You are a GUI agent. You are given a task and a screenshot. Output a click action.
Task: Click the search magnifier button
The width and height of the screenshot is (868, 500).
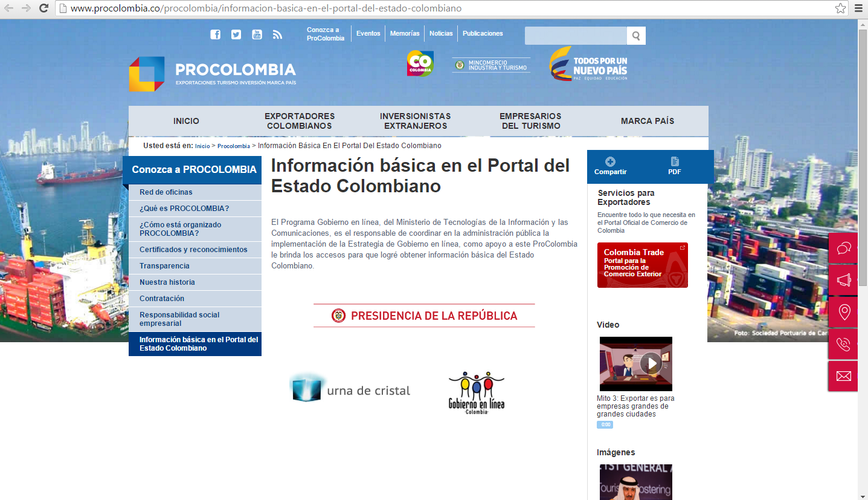point(636,36)
